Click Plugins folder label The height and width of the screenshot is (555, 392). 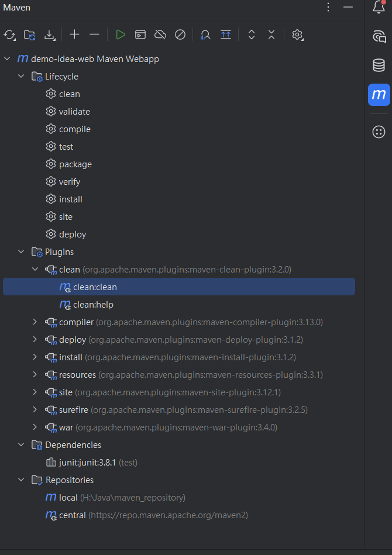tap(59, 252)
